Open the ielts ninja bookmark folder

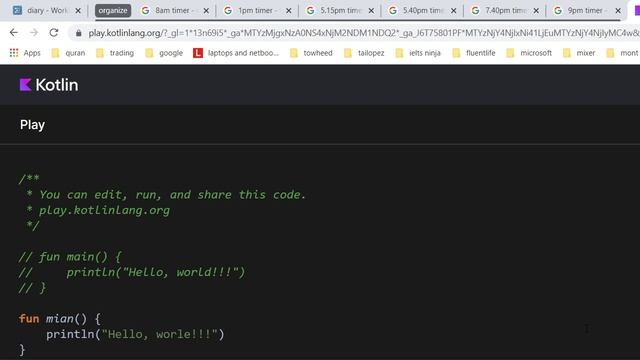[418, 53]
